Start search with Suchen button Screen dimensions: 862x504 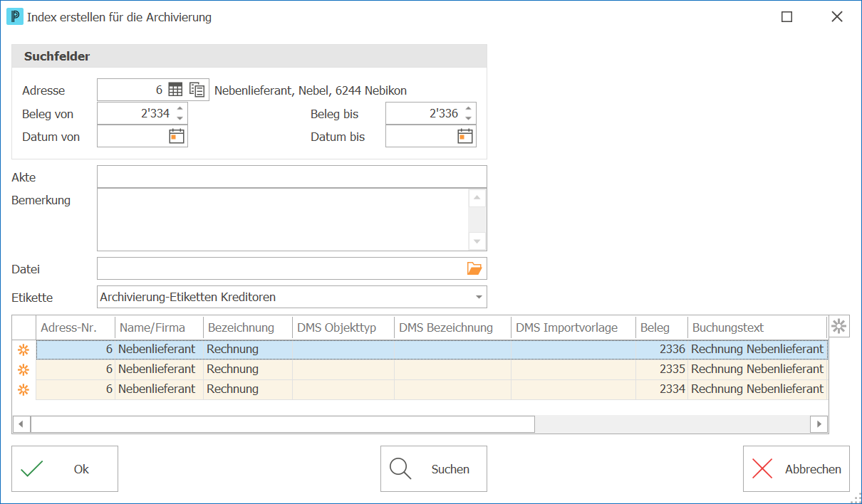pos(434,469)
